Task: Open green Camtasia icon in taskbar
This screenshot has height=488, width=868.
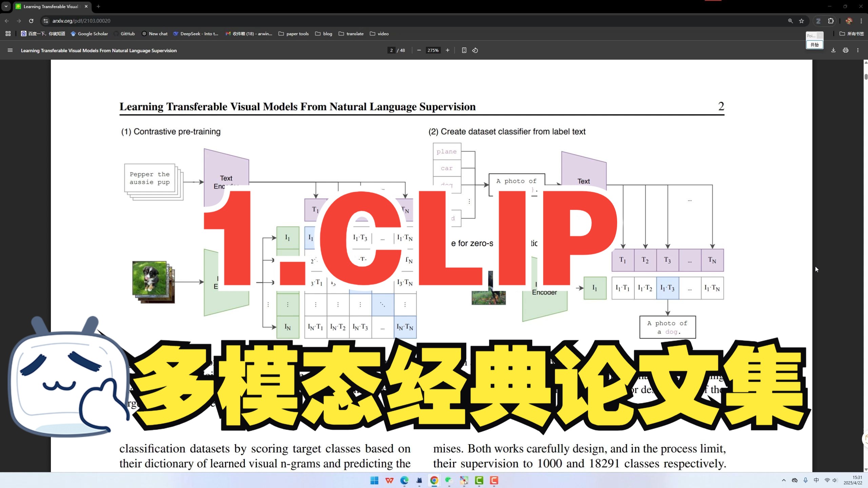Action: pyautogui.click(x=479, y=480)
